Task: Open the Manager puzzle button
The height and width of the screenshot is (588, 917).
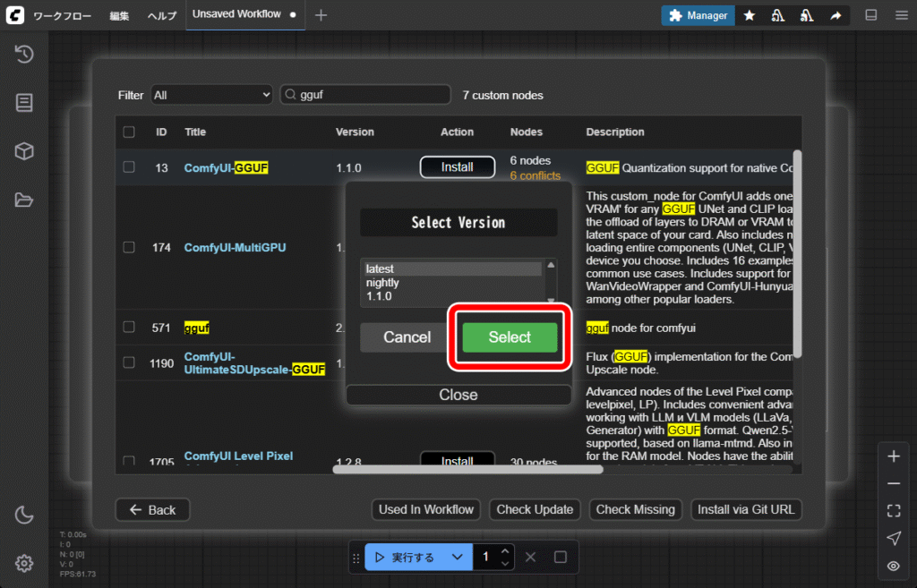Action: (x=698, y=15)
